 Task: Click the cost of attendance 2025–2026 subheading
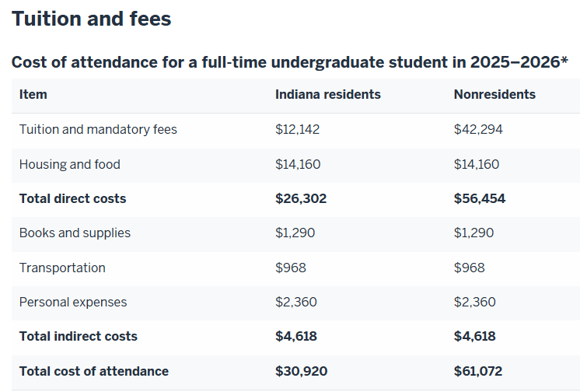coord(289,62)
